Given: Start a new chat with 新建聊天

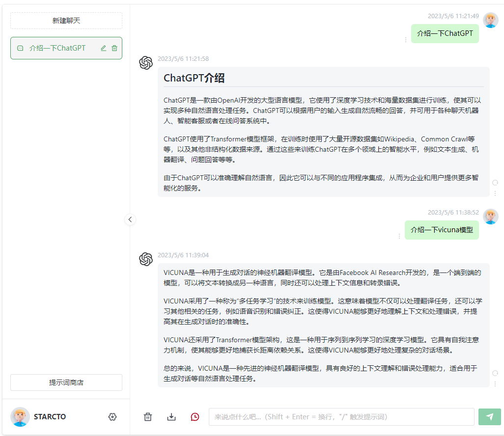Looking at the screenshot, I should pos(66,21).
